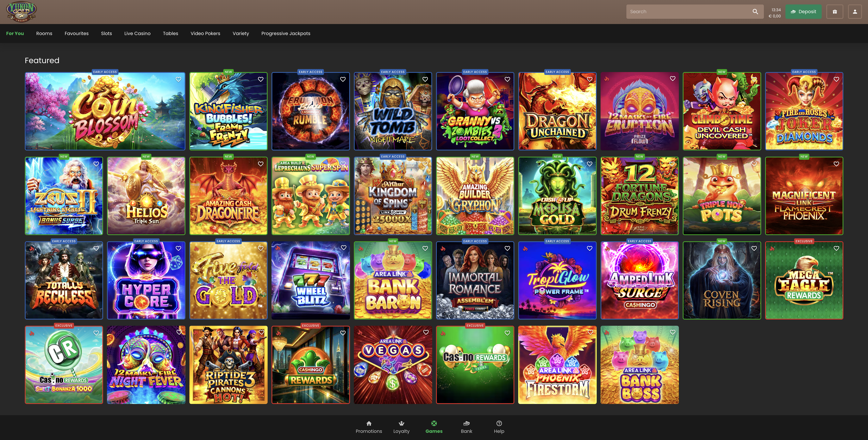Favourite Immortal Romance heart icon
This screenshot has height=440, width=868.
pos(507,248)
